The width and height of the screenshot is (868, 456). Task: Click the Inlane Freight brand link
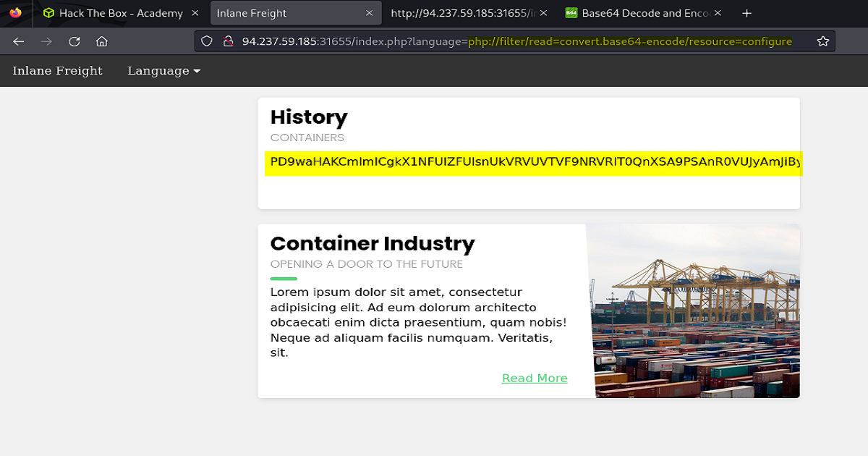coord(58,71)
